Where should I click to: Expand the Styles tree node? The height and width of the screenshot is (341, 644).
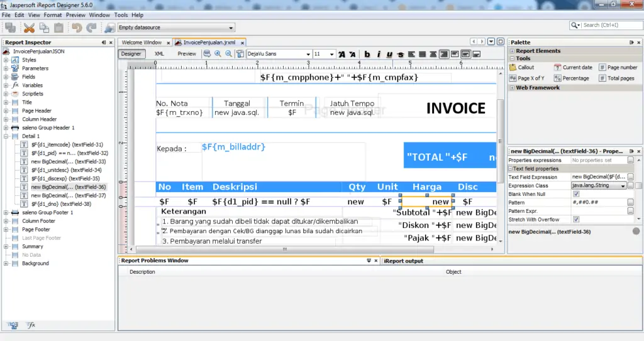pyautogui.click(x=6, y=60)
